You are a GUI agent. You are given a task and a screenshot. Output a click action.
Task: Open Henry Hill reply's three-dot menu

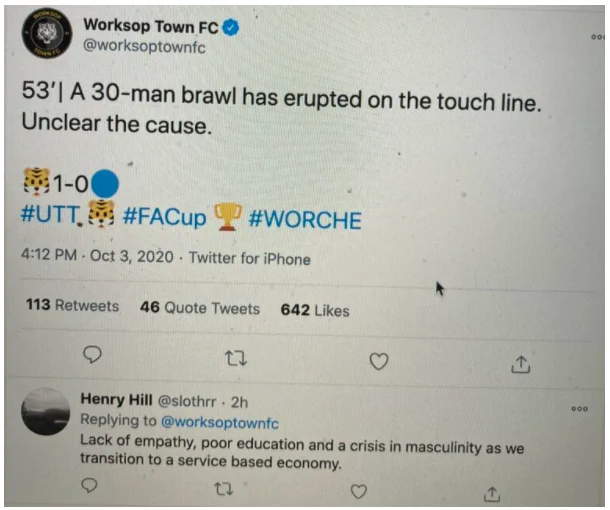point(580,409)
